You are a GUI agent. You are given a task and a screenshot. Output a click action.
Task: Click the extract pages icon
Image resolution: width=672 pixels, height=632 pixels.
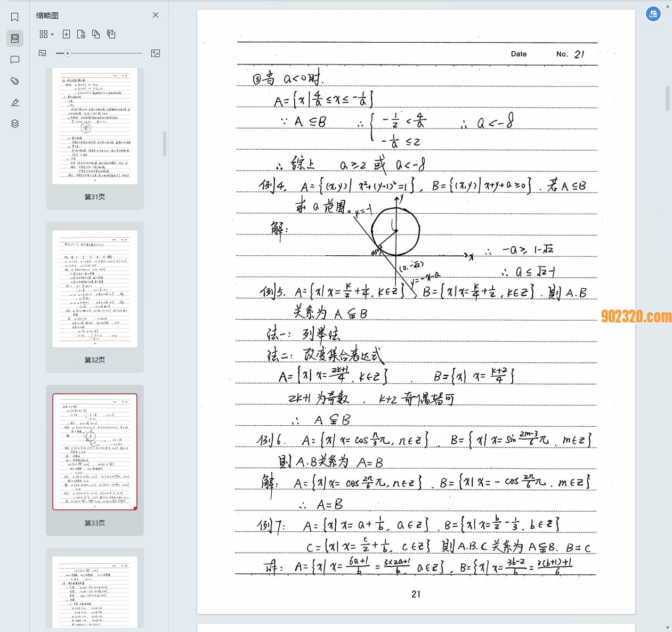111,34
